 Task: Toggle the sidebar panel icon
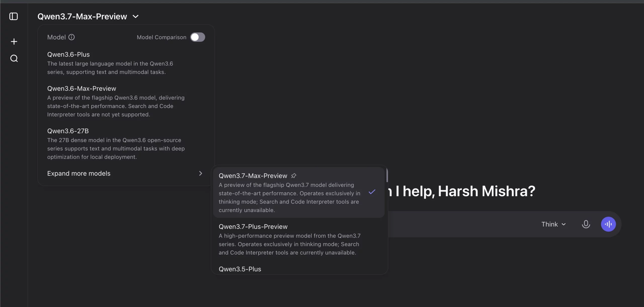(x=14, y=17)
